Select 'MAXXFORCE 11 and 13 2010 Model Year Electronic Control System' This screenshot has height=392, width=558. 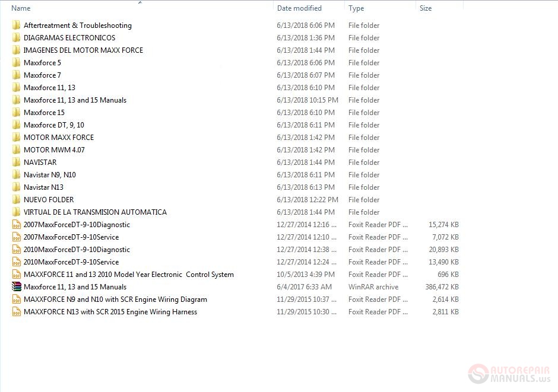tap(129, 275)
